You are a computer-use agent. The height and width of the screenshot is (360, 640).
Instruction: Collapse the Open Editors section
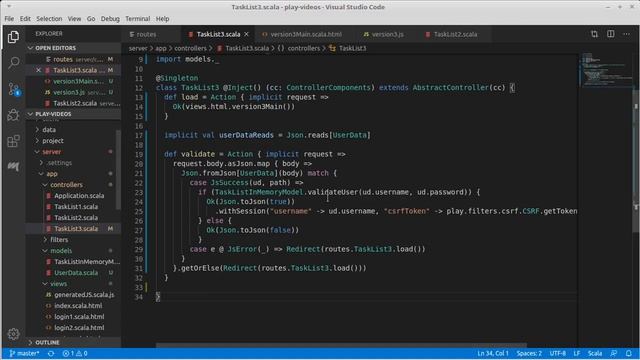pos(73,48)
